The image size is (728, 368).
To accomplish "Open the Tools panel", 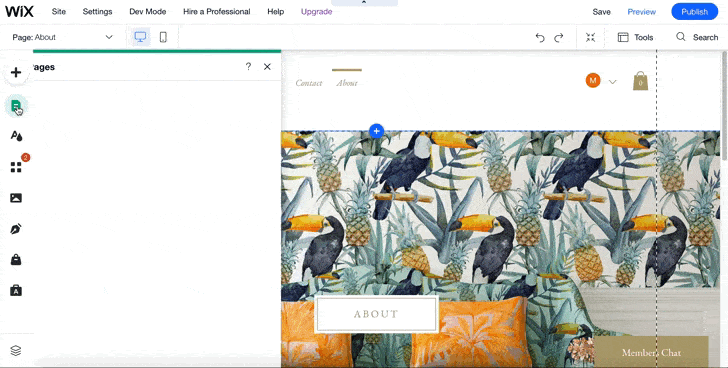I will tap(635, 38).
